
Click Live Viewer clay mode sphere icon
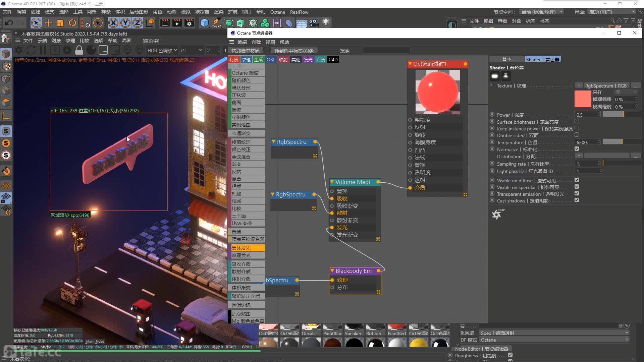91,50
